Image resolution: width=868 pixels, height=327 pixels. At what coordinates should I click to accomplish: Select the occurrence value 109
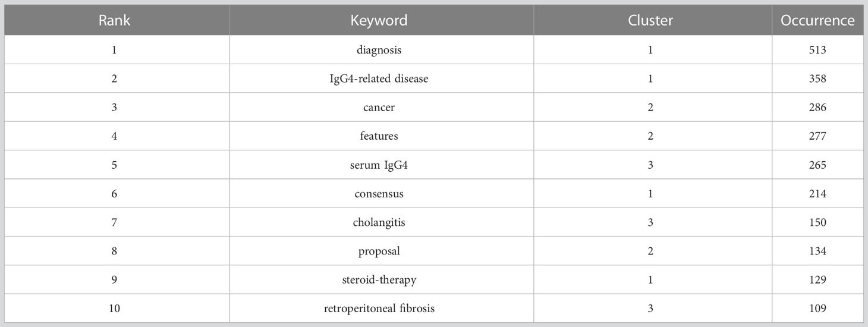pos(817,309)
